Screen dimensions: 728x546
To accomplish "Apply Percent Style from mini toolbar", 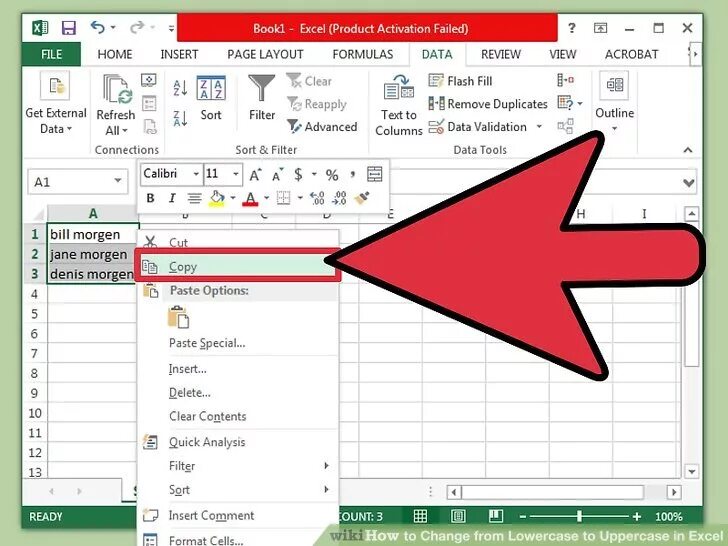I will coord(332,175).
